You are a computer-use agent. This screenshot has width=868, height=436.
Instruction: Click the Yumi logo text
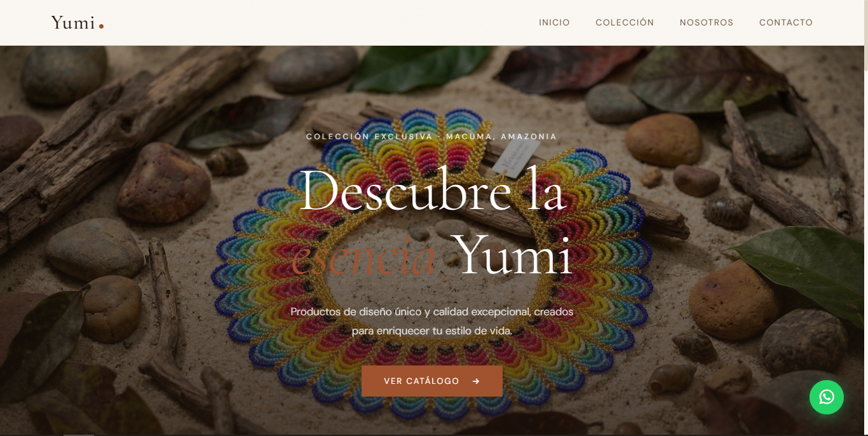(73, 23)
